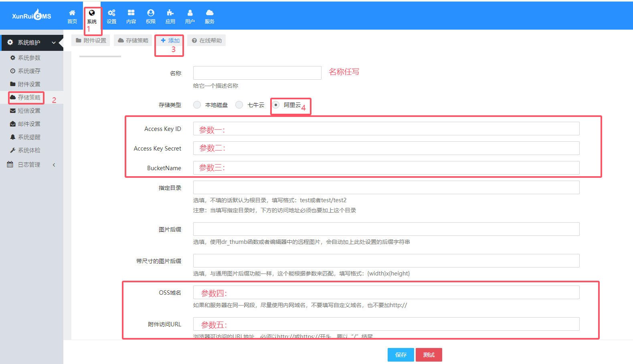Viewport: 633px width, 364px height.
Task: Focus the OSS域名 input field
Action: pos(386,292)
